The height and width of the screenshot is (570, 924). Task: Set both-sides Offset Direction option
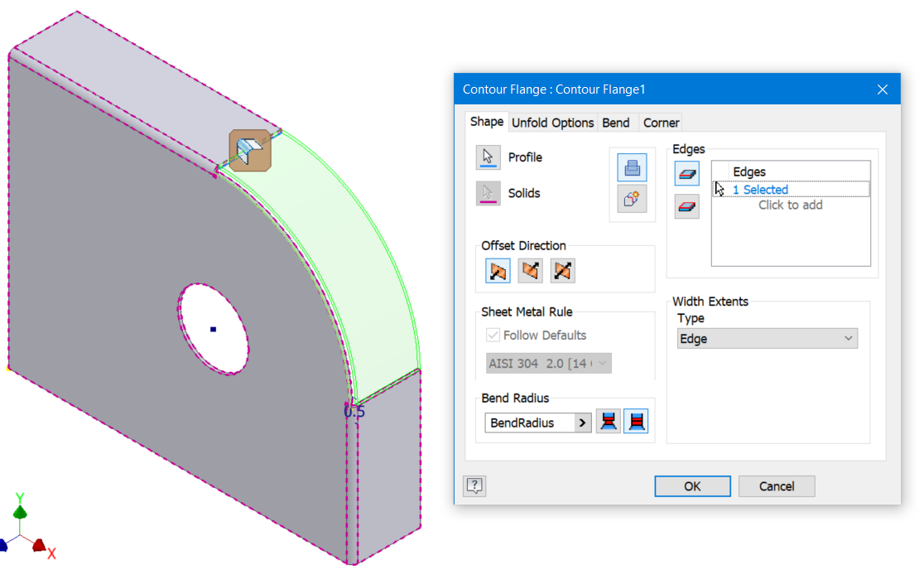point(563,271)
